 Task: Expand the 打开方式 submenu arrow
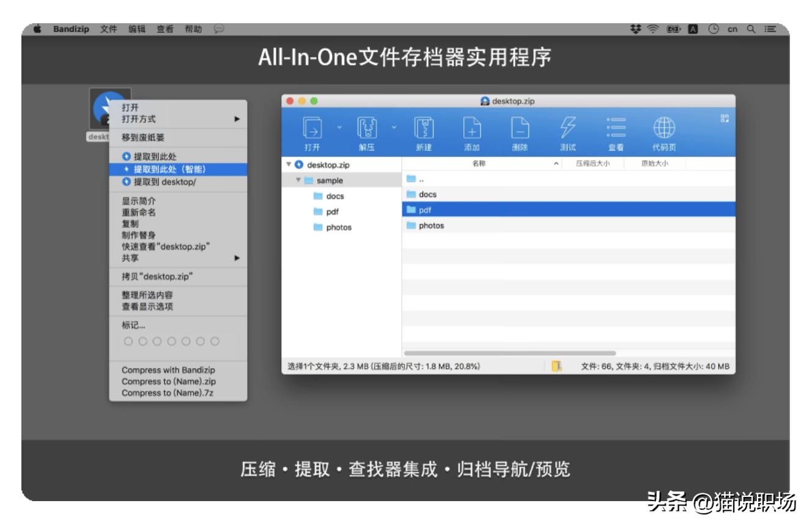[237, 118]
